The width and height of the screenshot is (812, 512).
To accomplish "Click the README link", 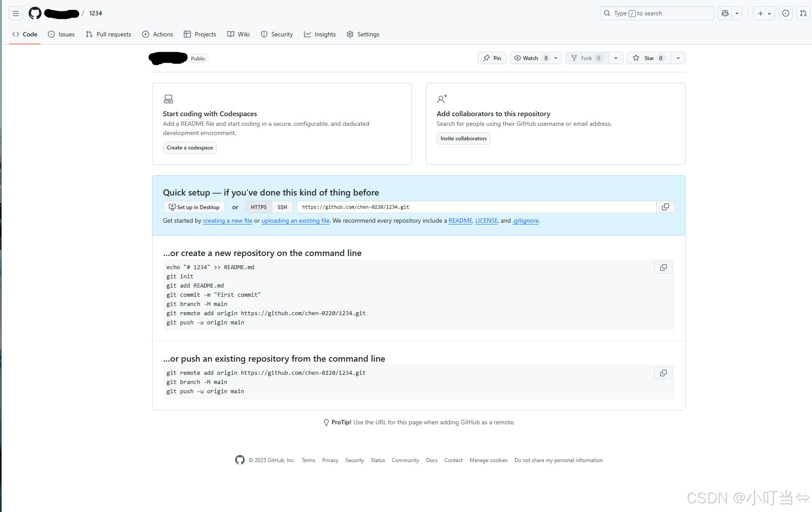I will (x=461, y=220).
